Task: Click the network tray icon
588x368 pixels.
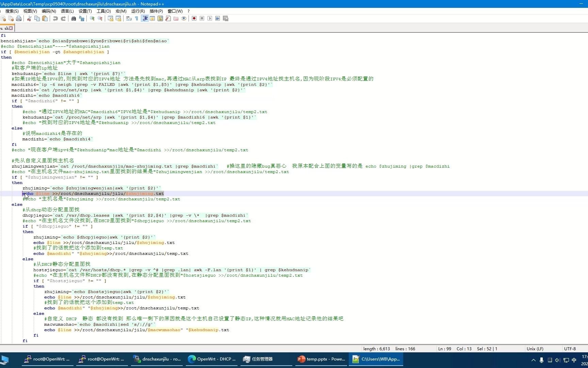Action: pos(566,360)
